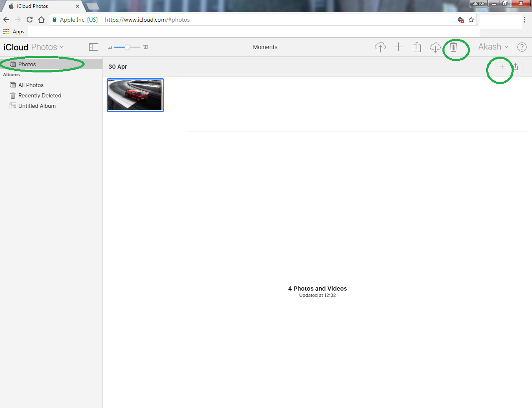Select the red car photo thumbnail
Viewport: 532px width, 408px height.
tap(135, 95)
